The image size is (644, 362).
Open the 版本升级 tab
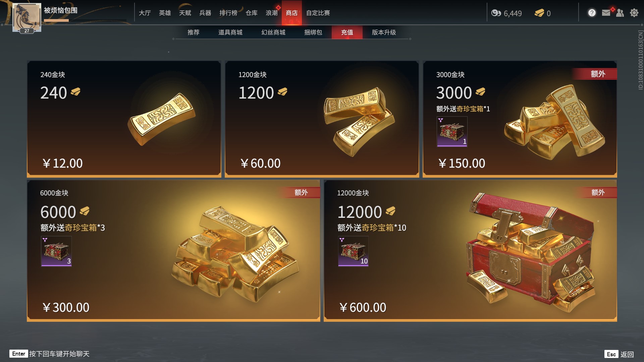tap(384, 32)
